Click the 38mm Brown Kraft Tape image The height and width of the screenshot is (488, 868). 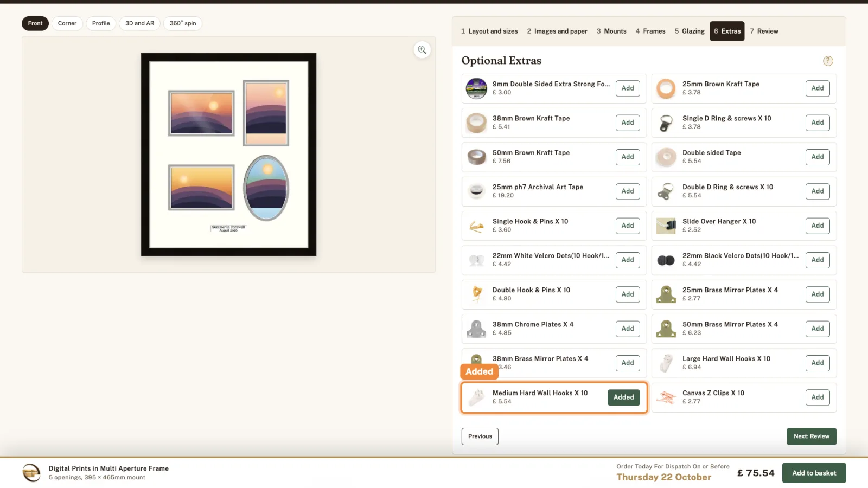(476, 123)
